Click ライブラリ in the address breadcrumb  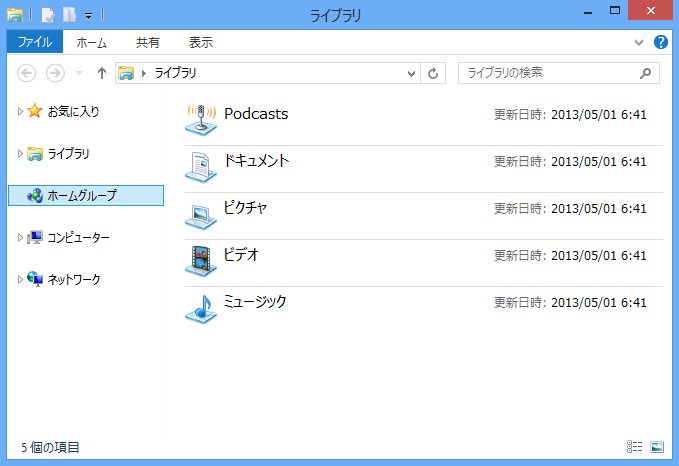click(x=175, y=73)
